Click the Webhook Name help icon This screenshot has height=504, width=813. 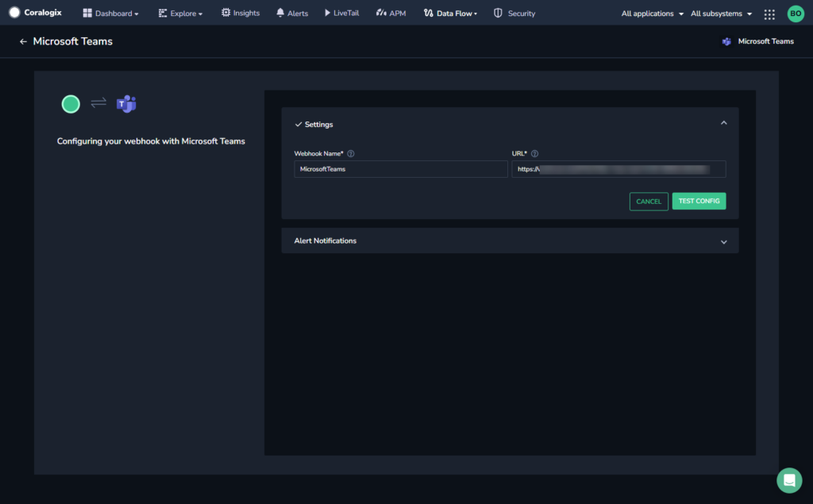[350, 153]
